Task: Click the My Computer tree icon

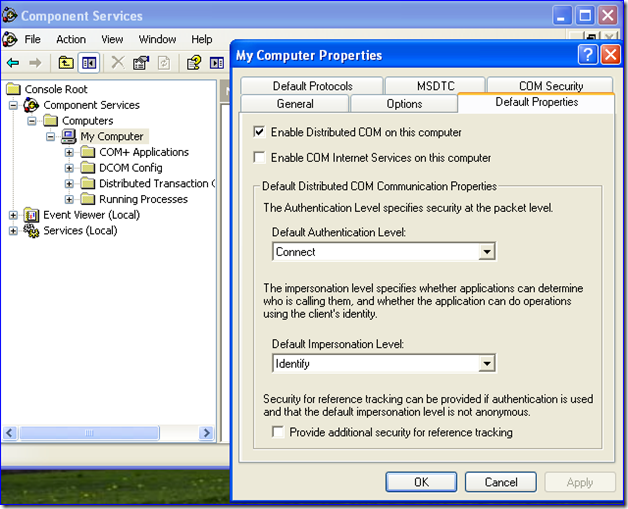Action: [x=68, y=136]
